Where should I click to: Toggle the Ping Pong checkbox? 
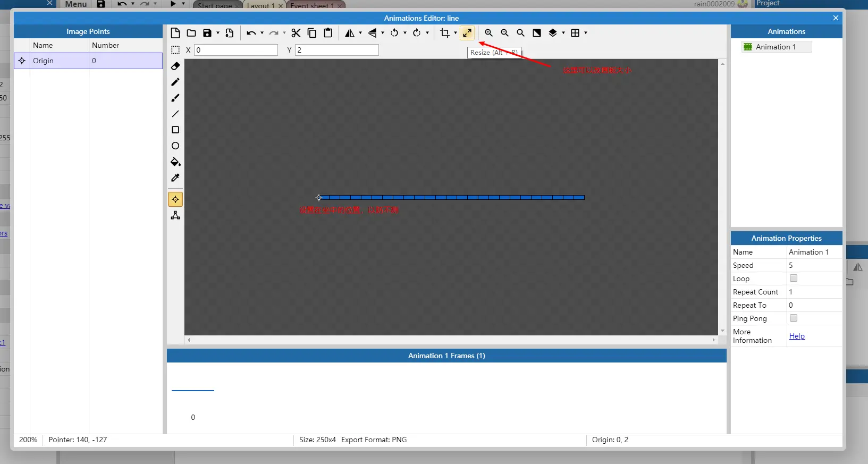click(794, 318)
